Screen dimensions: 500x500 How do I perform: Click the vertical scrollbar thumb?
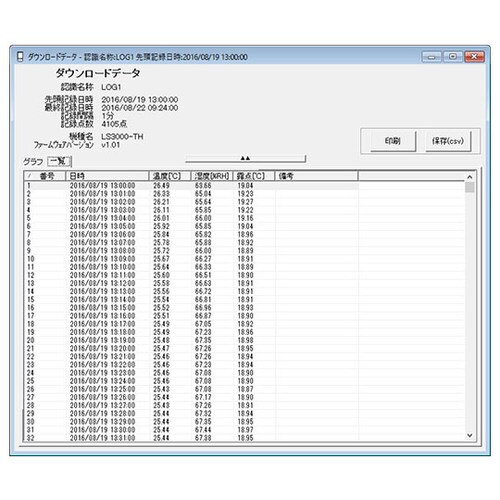[x=470, y=187]
